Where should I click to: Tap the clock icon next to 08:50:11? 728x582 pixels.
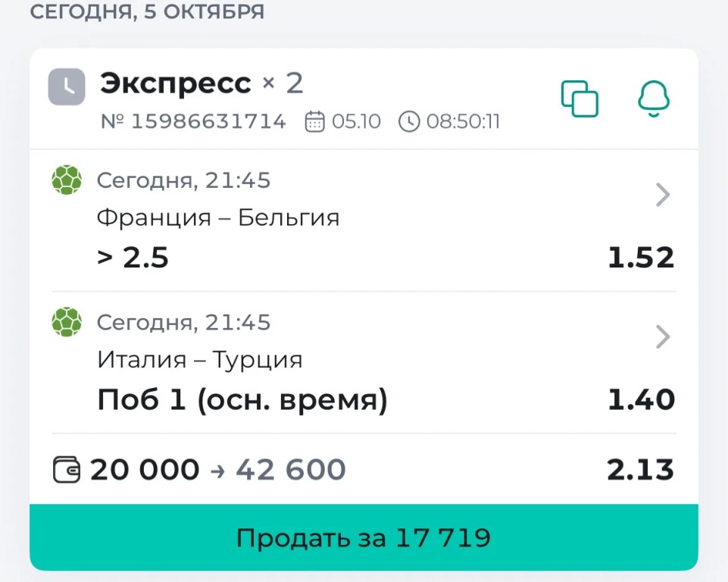(x=409, y=122)
